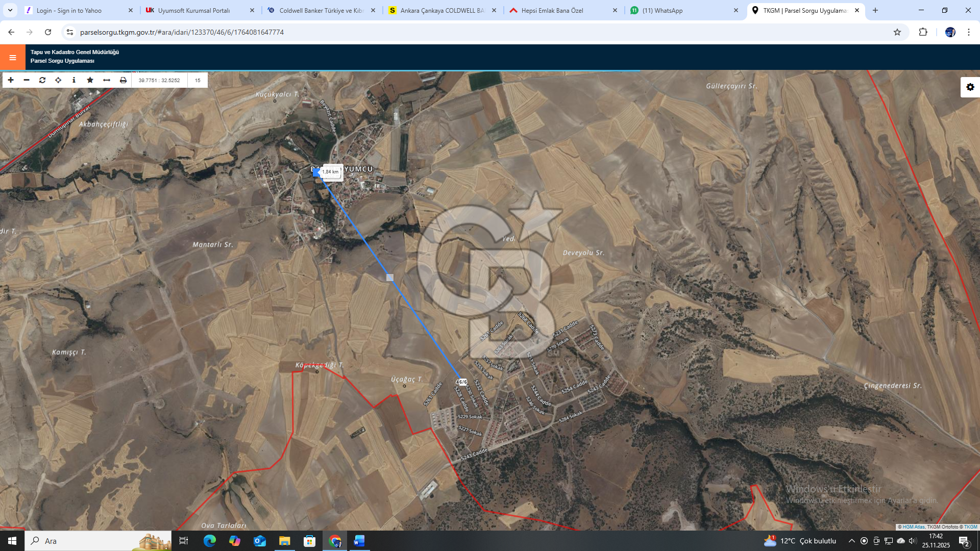This screenshot has width=980, height=551.
Task: Expand the Chrome tab search dropdown
Action: (10, 10)
